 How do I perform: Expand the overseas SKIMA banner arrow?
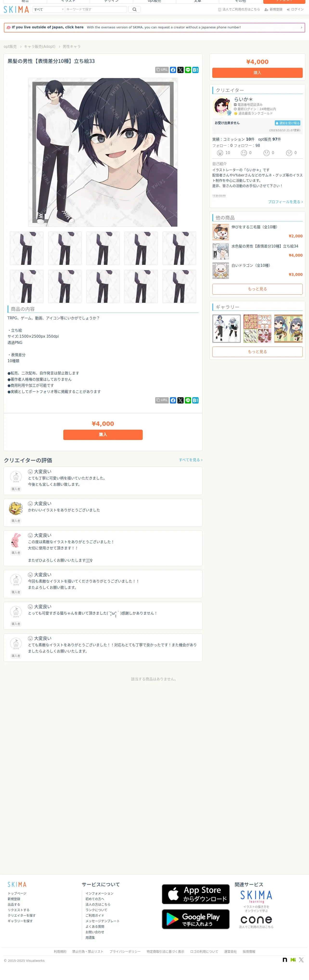click(301, 27)
